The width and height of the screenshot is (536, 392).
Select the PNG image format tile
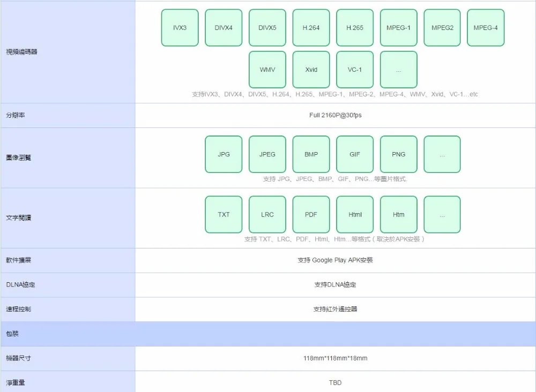[x=399, y=154]
